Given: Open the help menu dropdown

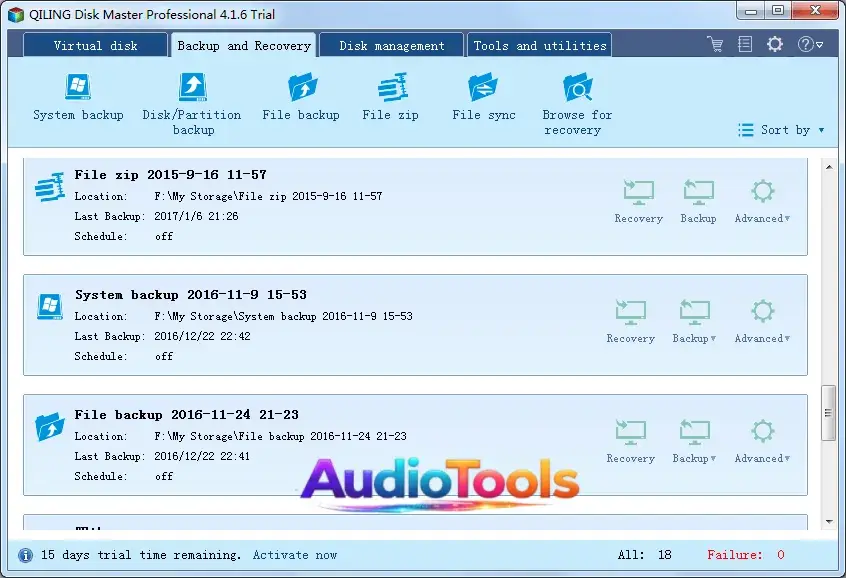Looking at the screenshot, I should tap(810, 44).
